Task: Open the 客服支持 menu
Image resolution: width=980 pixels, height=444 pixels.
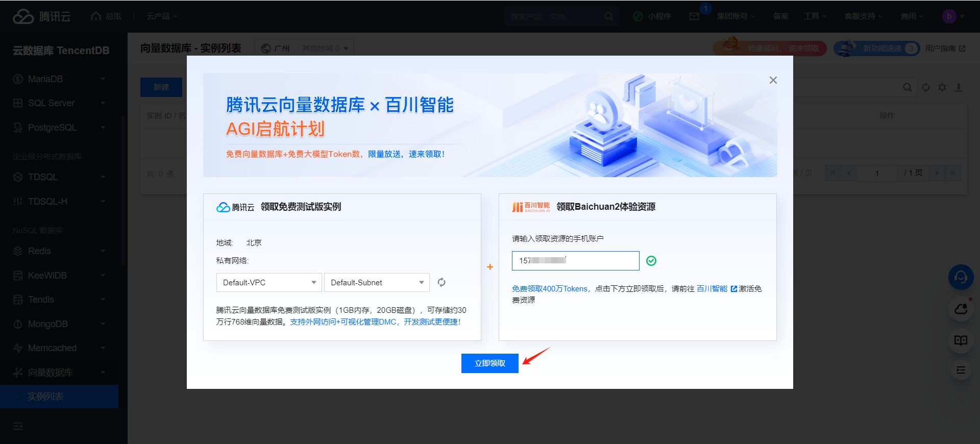Action: (x=863, y=16)
